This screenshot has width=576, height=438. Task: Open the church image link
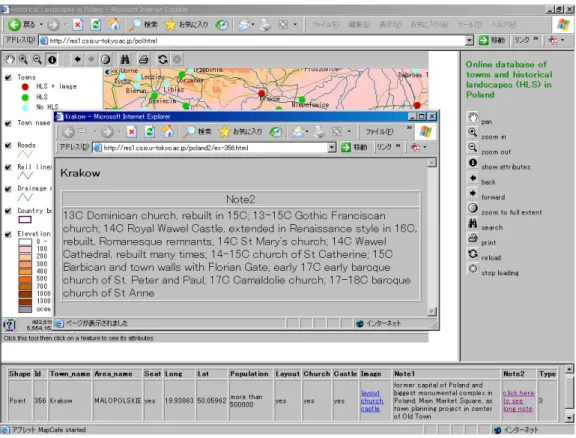point(372,401)
